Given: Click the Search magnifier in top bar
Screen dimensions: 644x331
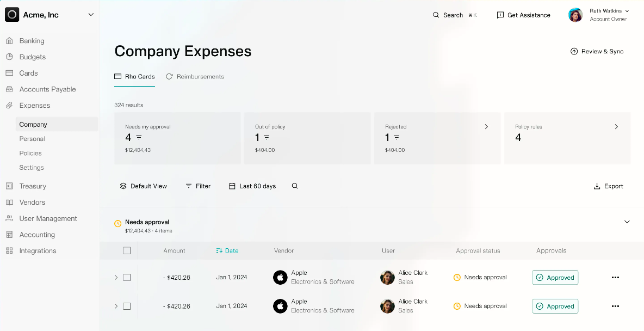Looking at the screenshot, I should [436, 15].
